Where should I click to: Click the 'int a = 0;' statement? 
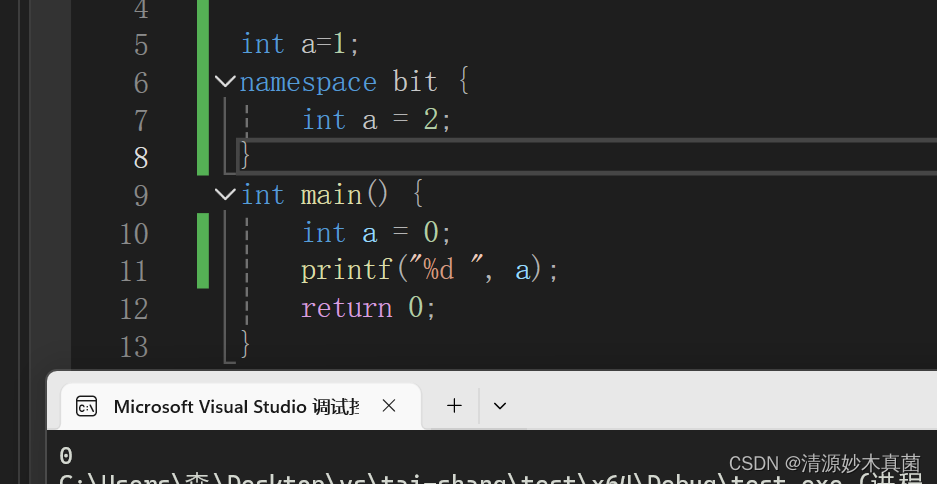[x=376, y=232]
